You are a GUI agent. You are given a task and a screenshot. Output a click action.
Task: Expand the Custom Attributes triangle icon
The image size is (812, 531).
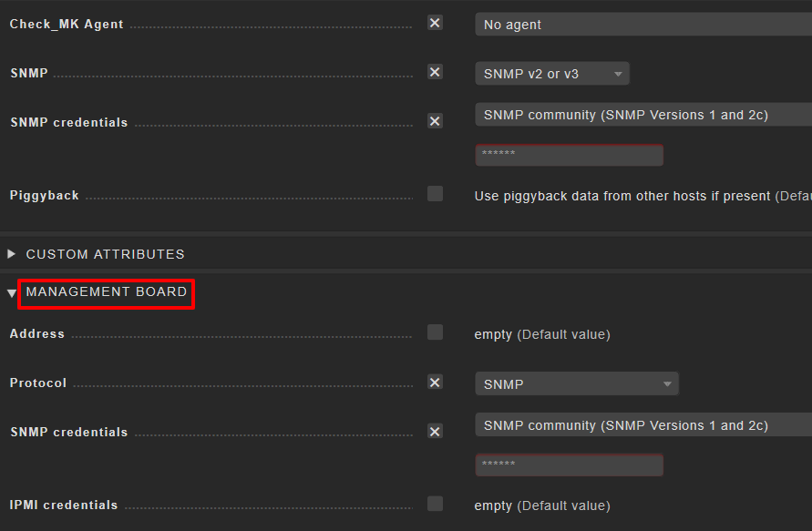[x=12, y=254]
